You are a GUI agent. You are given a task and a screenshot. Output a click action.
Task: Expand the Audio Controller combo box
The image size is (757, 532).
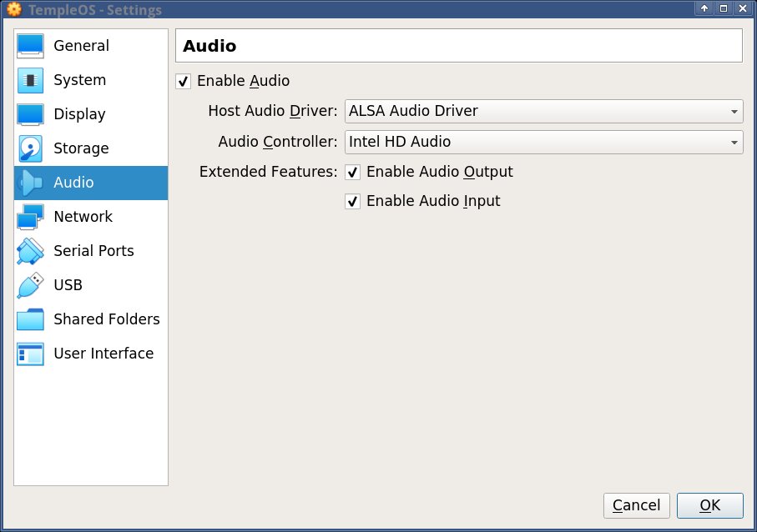(x=543, y=142)
